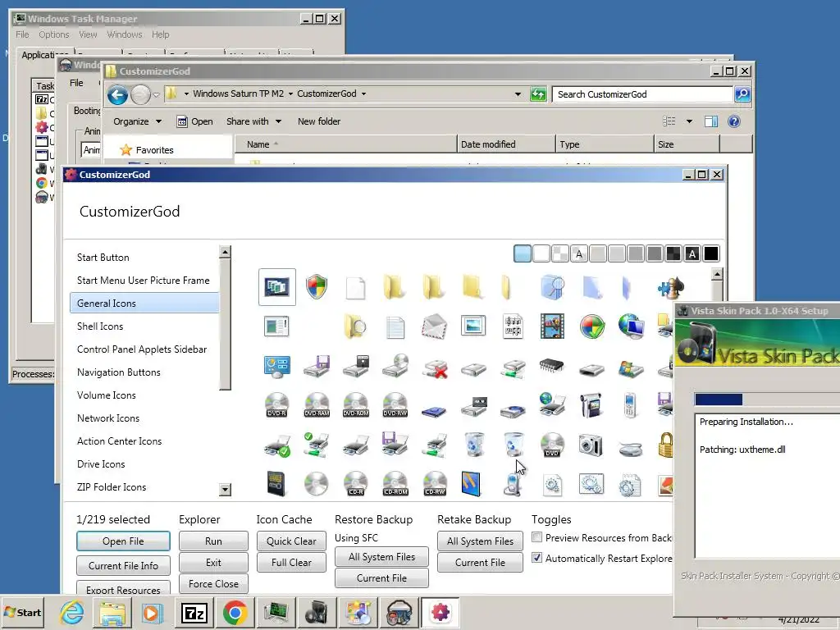The height and width of the screenshot is (630, 840).
Task: Open Internet Explorer from the taskbar
Action: point(72,612)
